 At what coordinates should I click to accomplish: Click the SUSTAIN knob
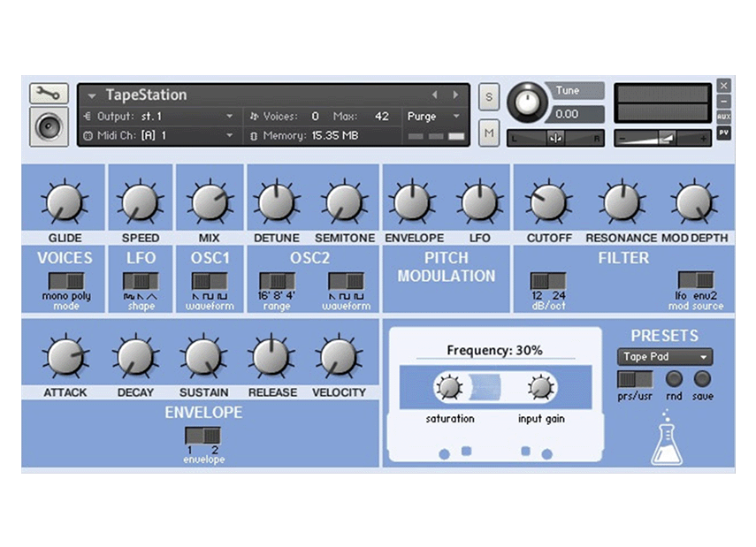[x=203, y=357]
